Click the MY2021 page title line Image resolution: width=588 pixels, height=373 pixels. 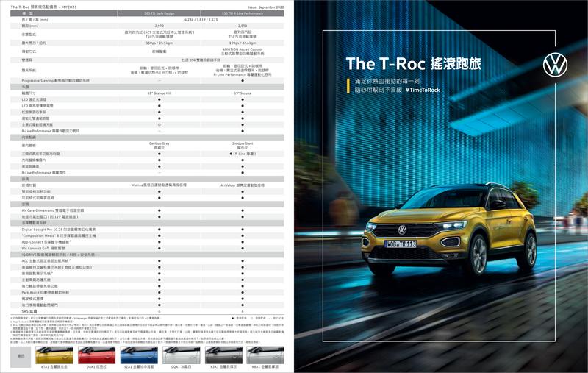tap(44, 7)
